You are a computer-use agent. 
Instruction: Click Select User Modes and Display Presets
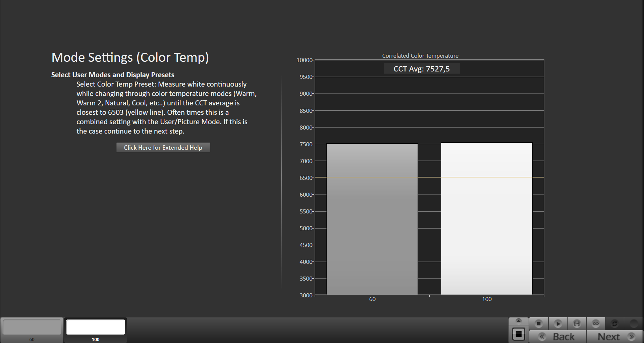pyautogui.click(x=113, y=75)
